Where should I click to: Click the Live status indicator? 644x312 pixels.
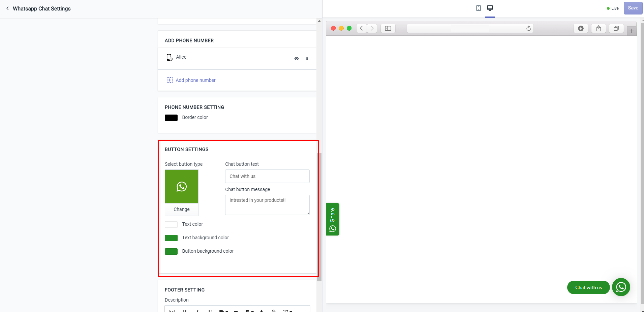click(613, 8)
